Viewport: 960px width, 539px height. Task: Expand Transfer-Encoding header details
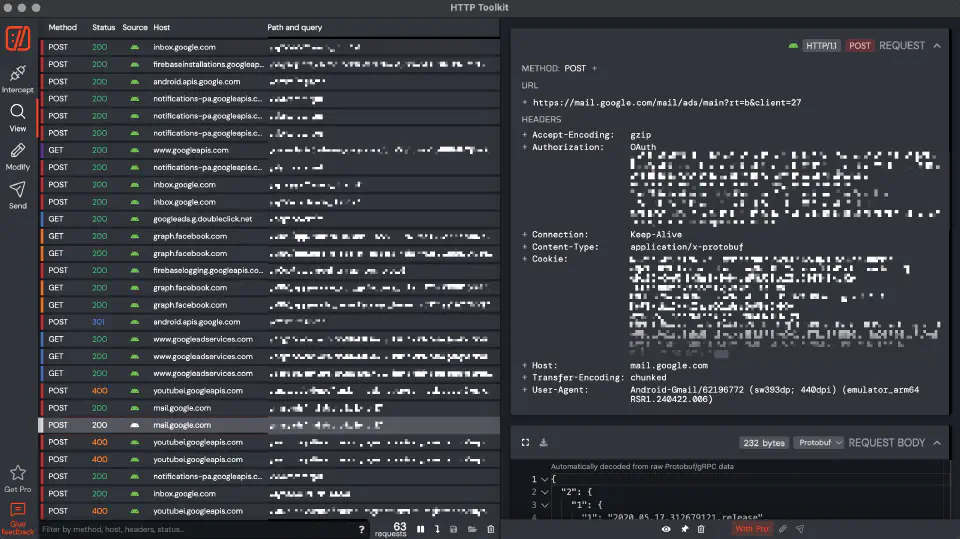point(525,378)
